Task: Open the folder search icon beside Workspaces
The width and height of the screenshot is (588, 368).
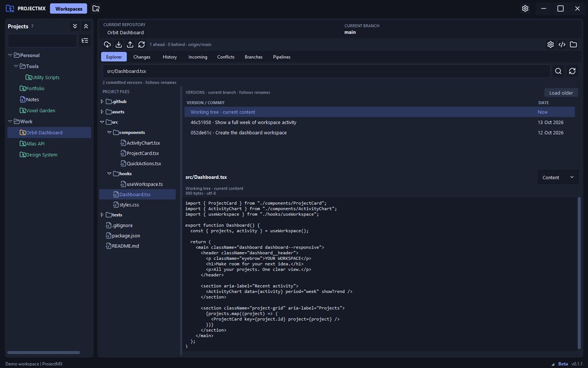Action: pos(96,8)
